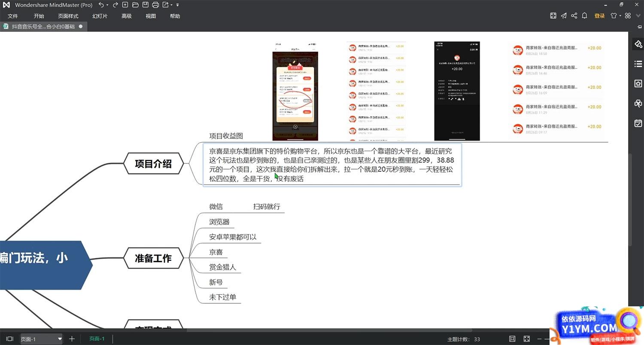Click the 8月26日 18:58 transfer record
This screenshot has width=644, height=345.
(557, 50)
